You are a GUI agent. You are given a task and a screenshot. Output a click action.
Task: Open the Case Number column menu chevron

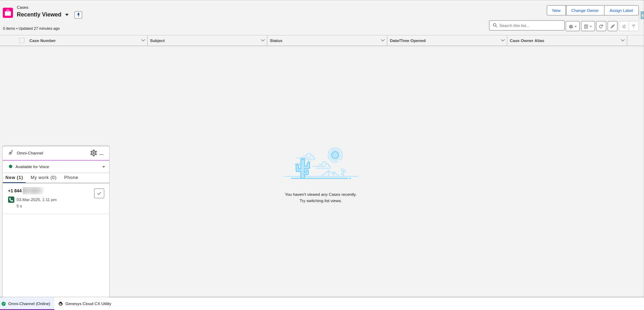tap(143, 41)
